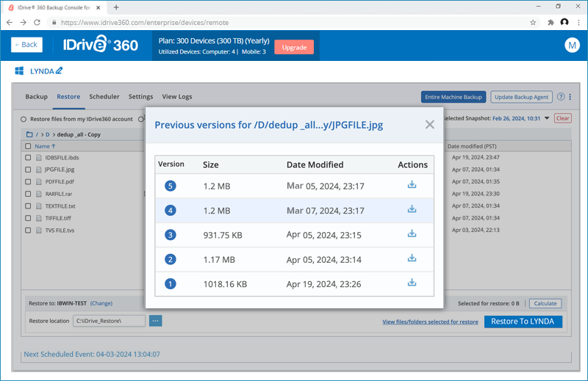Click the browser address bar URL
The width and height of the screenshot is (588, 381).
click(x=145, y=23)
